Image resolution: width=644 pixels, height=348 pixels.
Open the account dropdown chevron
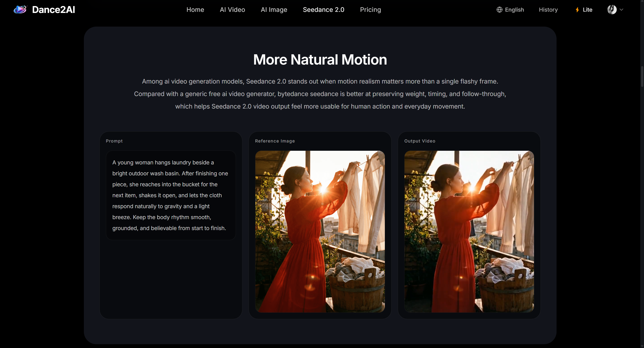click(622, 9)
